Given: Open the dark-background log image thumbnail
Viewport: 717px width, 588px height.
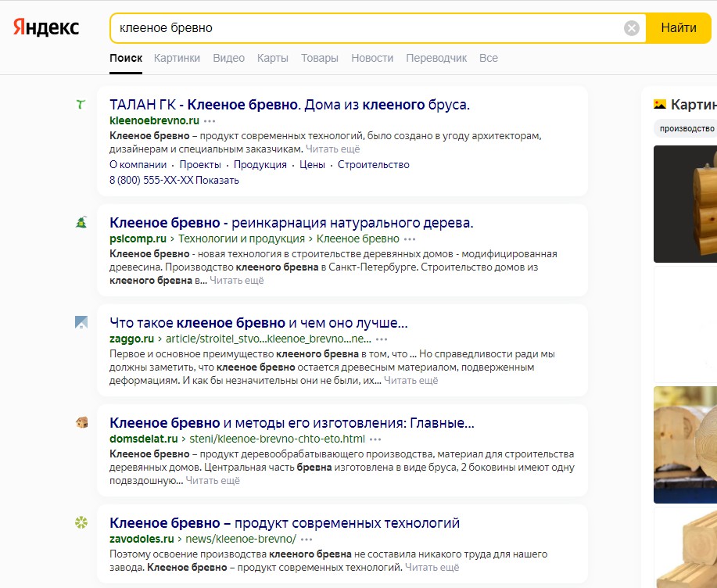Looking at the screenshot, I should click(686, 204).
